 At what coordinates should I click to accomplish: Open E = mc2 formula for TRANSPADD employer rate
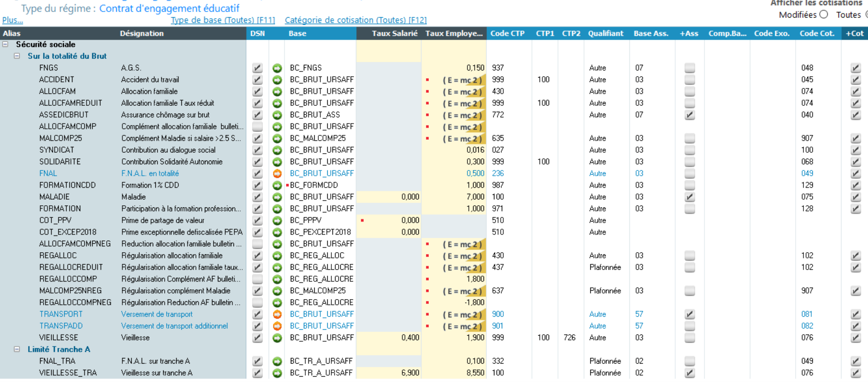[x=463, y=326]
